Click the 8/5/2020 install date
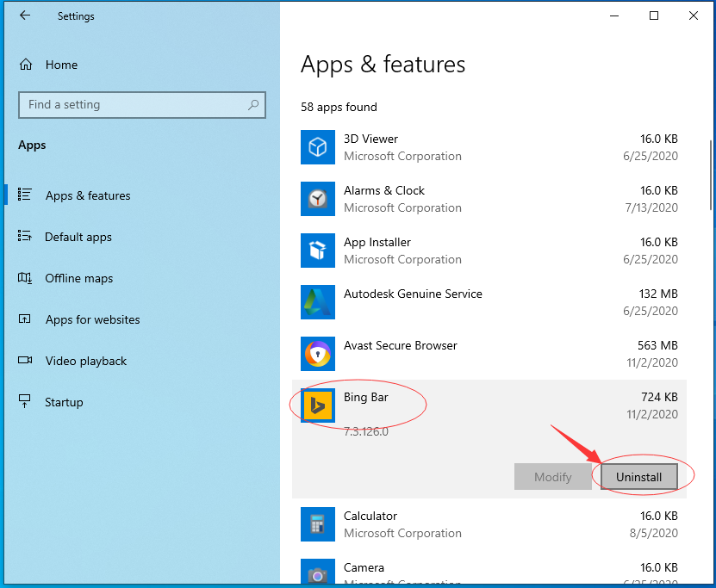Image resolution: width=716 pixels, height=588 pixels. [653, 533]
